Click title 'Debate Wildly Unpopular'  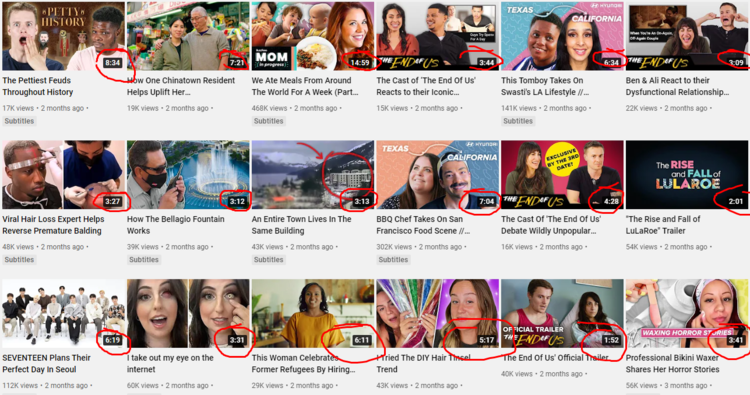[x=551, y=225]
